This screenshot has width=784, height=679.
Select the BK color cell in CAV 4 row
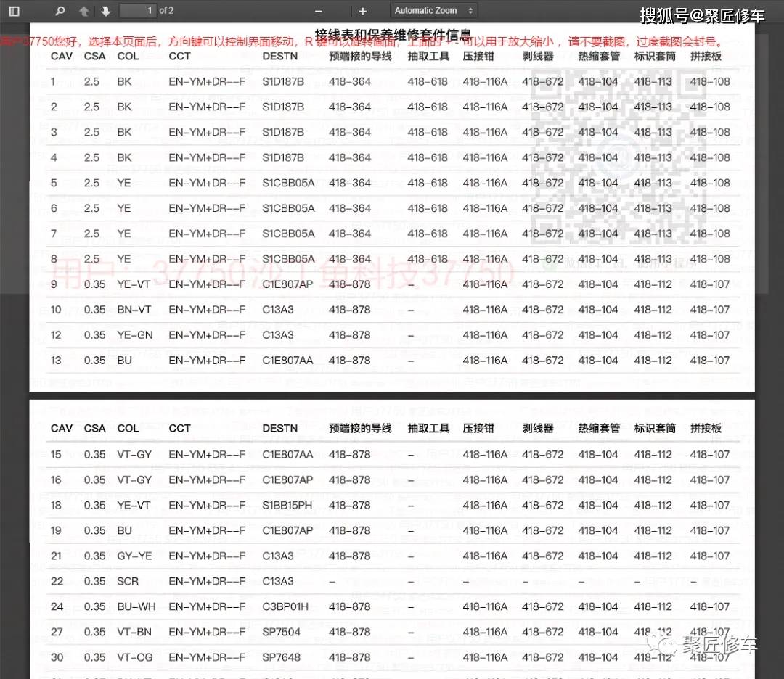pyautogui.click(x=125, y=157)
